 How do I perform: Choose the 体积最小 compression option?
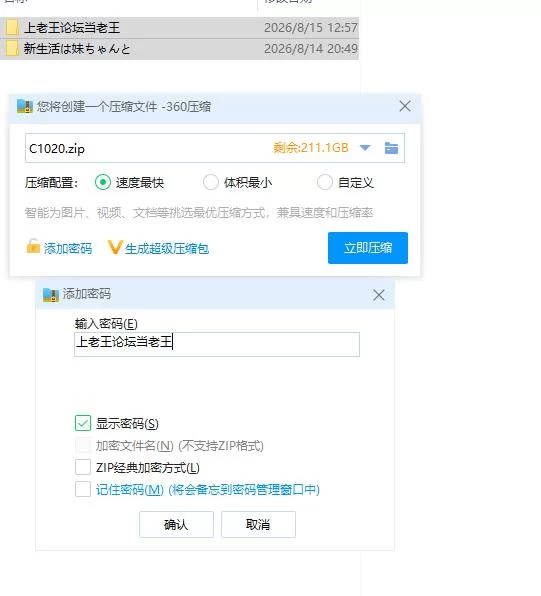(x=210, y=182)
